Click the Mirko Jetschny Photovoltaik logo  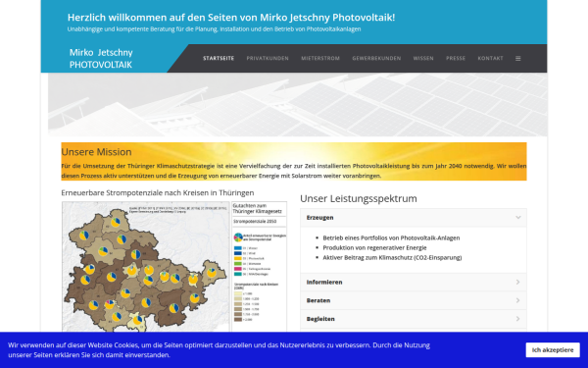[x=101, y=59]
